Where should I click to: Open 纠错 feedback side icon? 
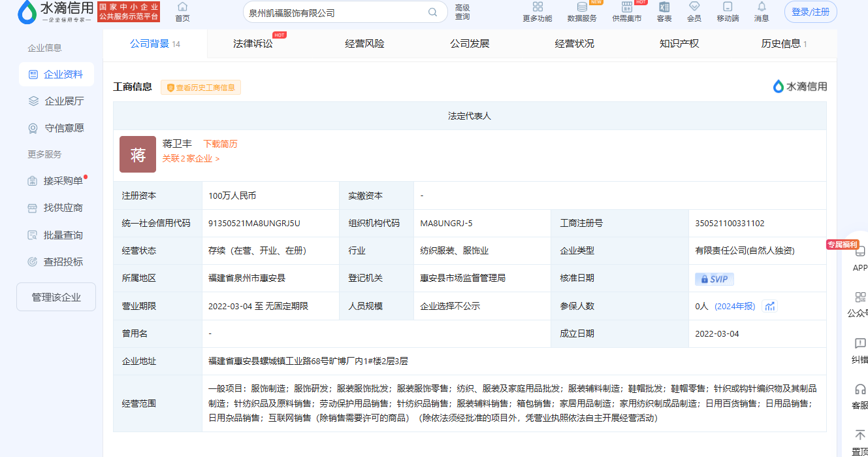pyautogui.click(x=860, y=343)
